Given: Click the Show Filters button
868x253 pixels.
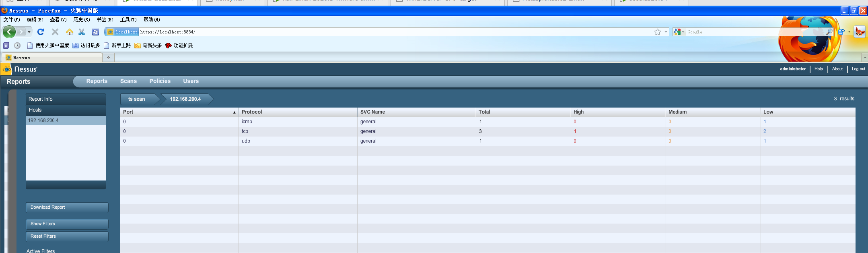Looking at the screenshot, I should (x=67, y=224).
